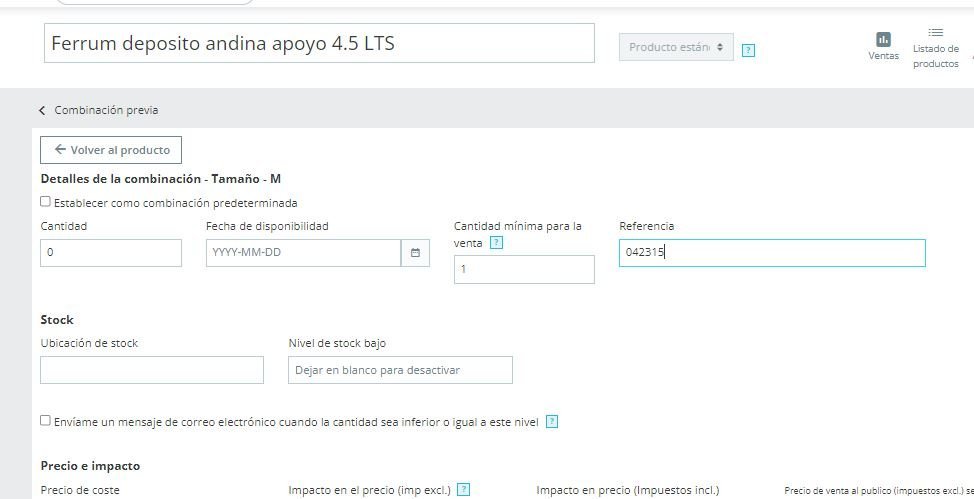This screenshot has height=499, width=974.
Task: Open the Producto estándar type dropdown
Action: point(676,47)
